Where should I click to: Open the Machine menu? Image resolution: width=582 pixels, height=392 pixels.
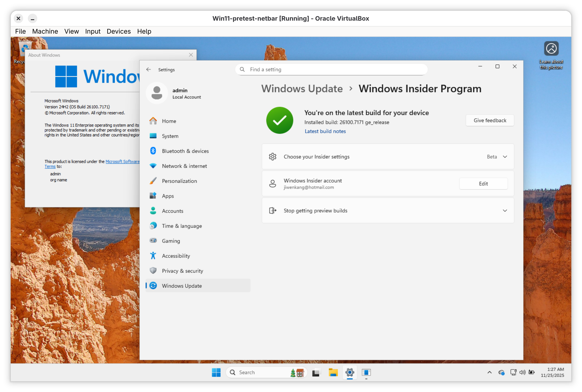tap(45, 31)
